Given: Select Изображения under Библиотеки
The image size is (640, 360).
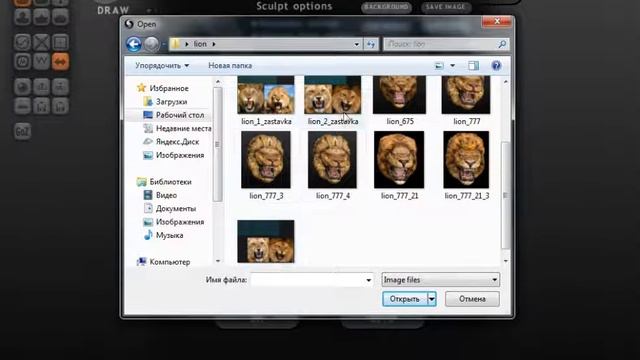Looking at the screenshot, I should [x=174, y=222].
